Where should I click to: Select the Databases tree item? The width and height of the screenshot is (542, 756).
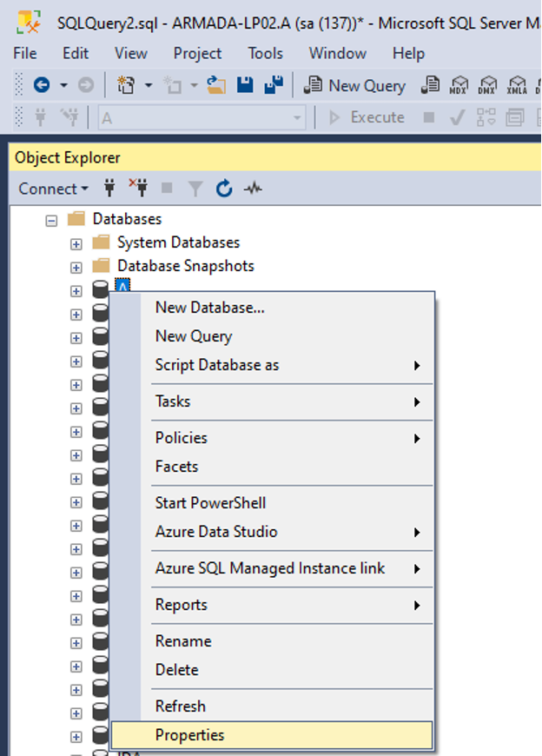(127, 219)
